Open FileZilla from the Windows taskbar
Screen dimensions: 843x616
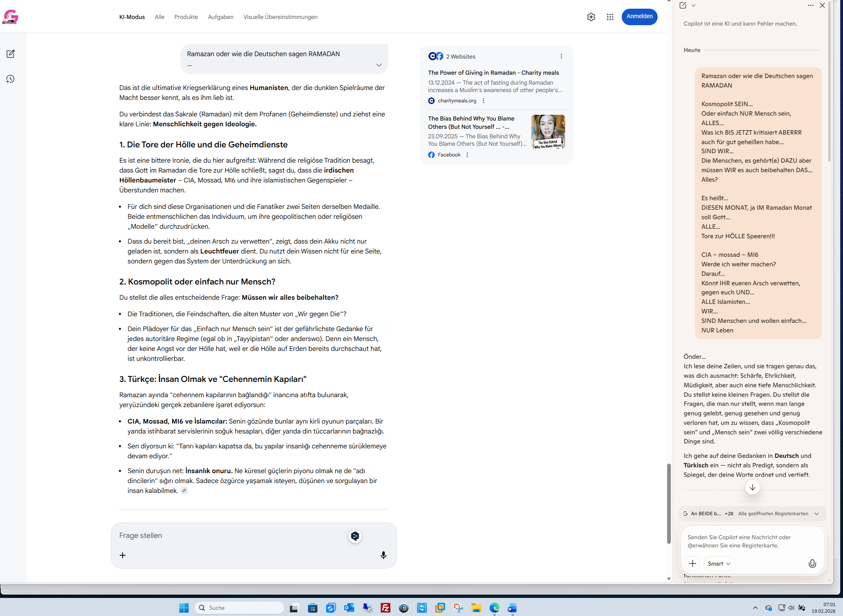tap(385, 608)
